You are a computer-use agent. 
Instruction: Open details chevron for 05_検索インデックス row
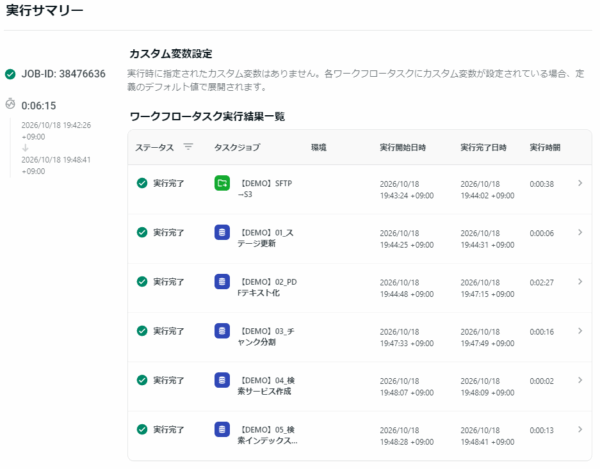[580, 429]
